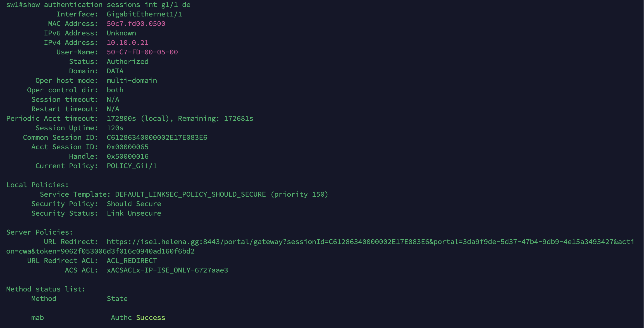644x328 pixels.
Task: Click the show authentication sessions command line
Action: [98, 5]
